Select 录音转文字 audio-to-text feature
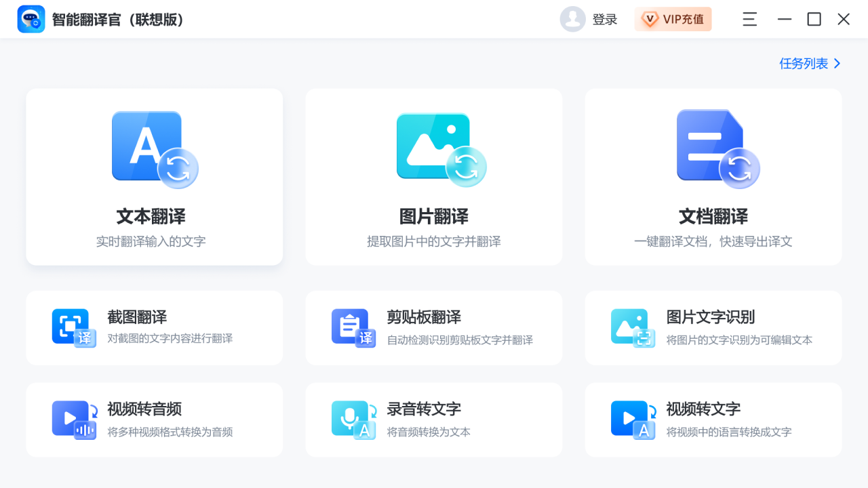Viewport: 868px width, 488px height. tap(433, 420)
